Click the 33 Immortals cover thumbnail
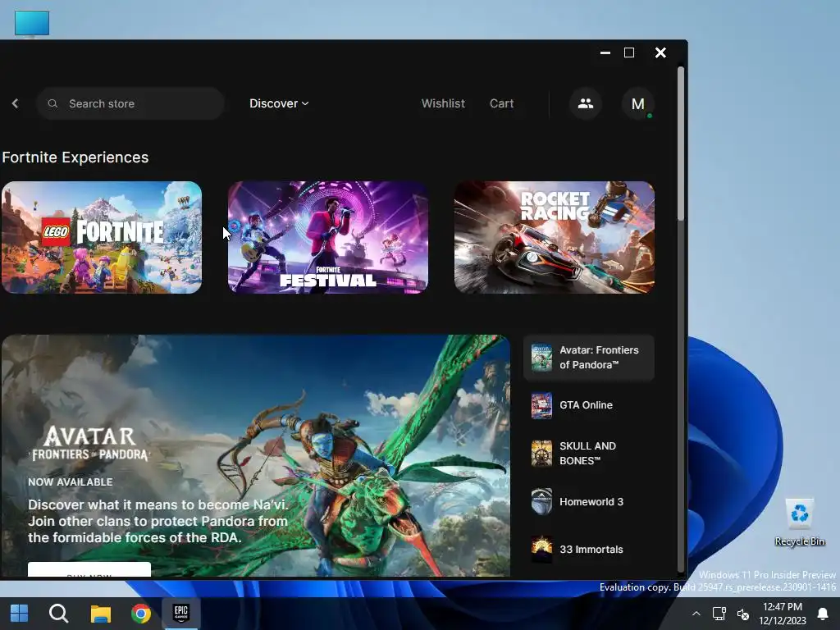Viewport: 840px width, 630px height. point(541,549)
